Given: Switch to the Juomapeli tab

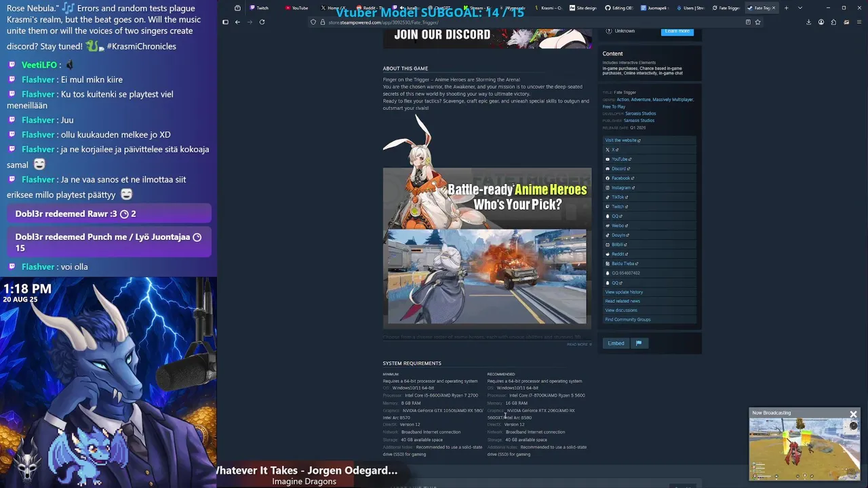Looking at the screenshot, I should point(654,8).
